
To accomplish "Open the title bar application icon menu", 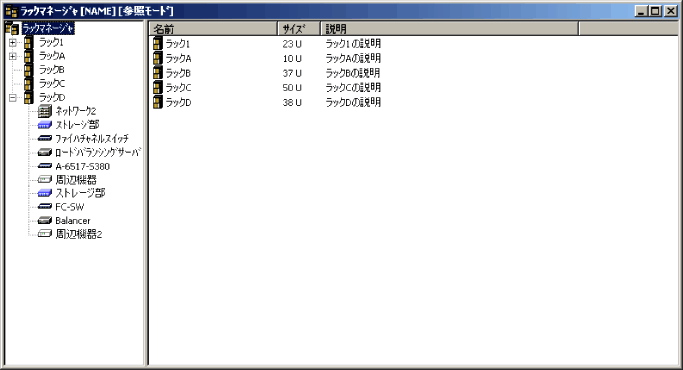I will tap(11, 11).
